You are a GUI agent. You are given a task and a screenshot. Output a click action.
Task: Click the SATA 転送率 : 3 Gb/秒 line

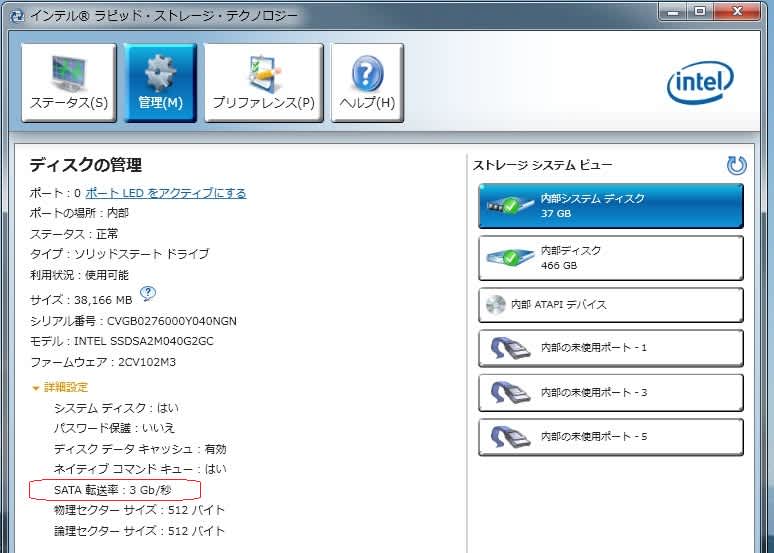click(x=113, y=490)
